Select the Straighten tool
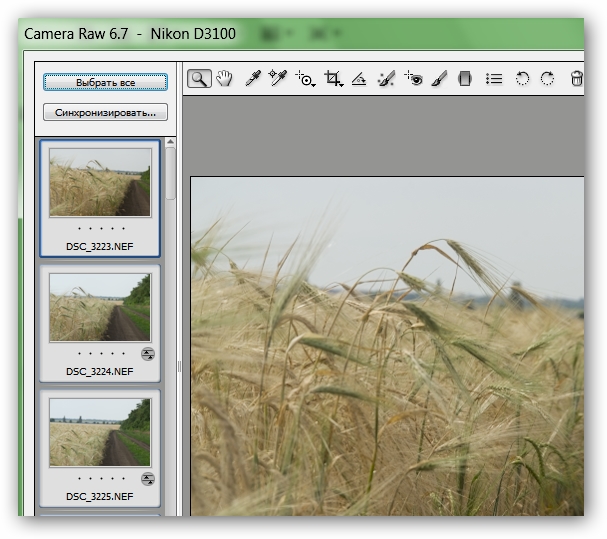The width and height of the screenshot is (607, 539). coord(359,79)
